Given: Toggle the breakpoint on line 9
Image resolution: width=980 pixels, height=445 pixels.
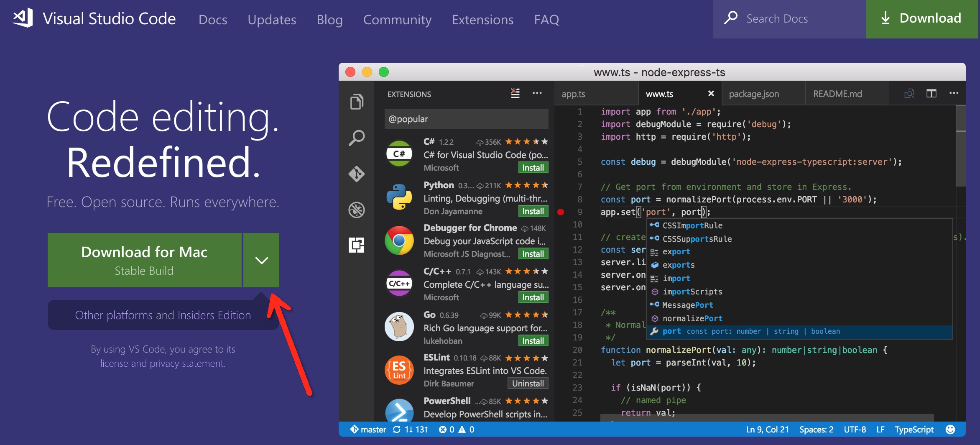Looking at the screenshot, I should pos(561,212).
